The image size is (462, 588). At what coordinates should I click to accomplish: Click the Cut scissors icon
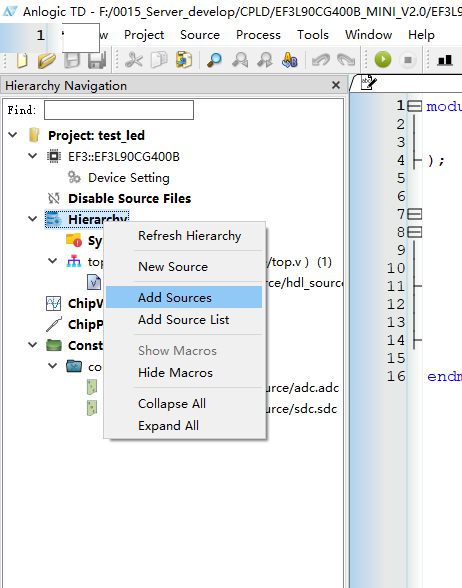pyautogui.click(x=134, y=60)
